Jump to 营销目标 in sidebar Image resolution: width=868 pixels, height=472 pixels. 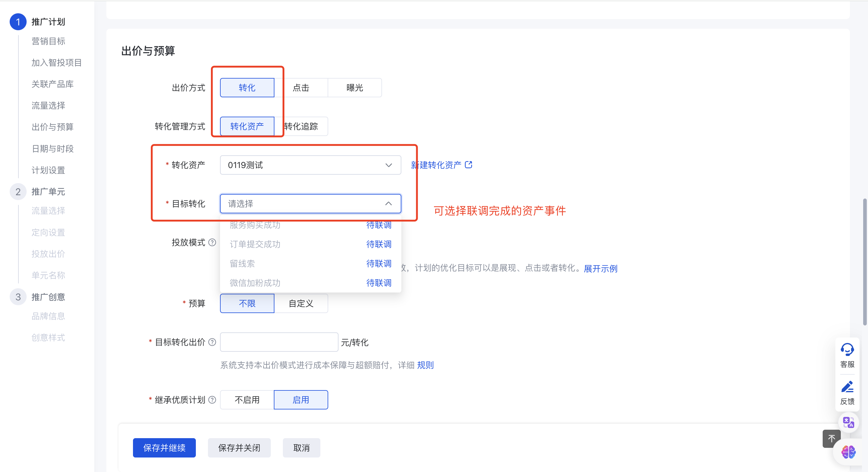tap(48, 41)
